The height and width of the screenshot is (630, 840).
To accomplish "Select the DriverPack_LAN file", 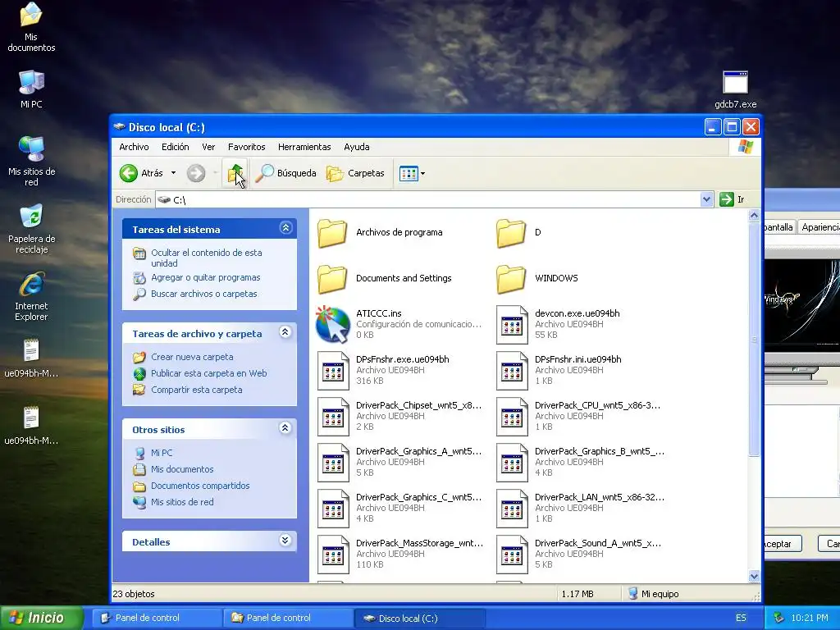I will pos(580,509).
